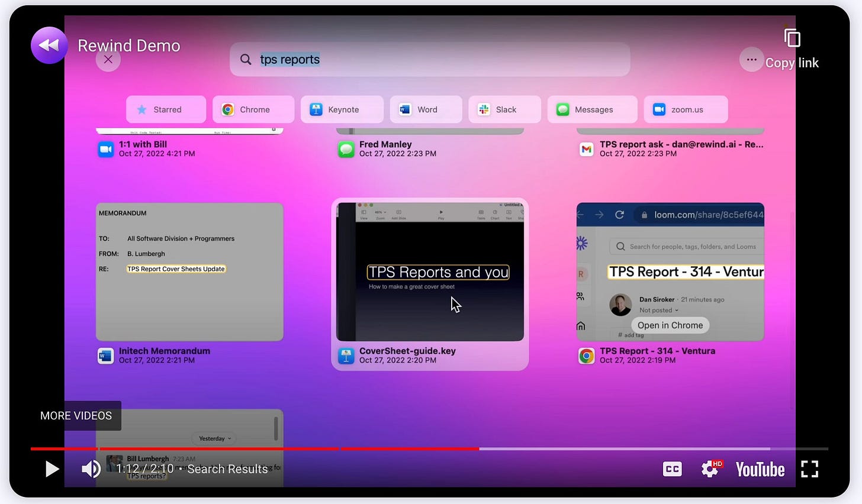Mute the video volume

point(91,469)
